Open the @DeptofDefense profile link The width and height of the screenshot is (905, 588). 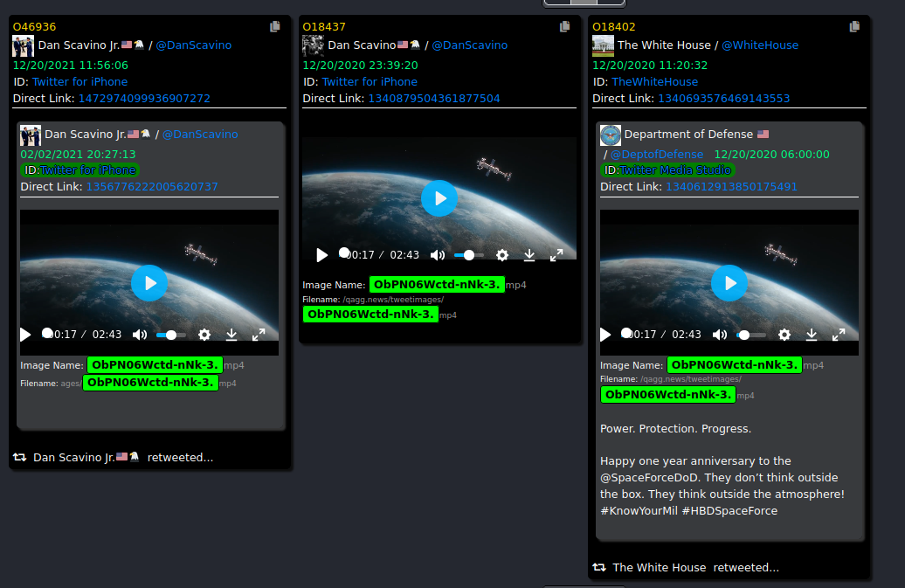click(x=657, y=155)
